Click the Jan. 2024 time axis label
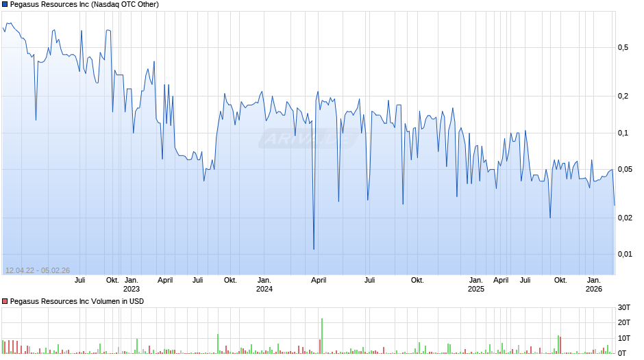This screenshot has height=360, width=644. (x=264, y=285)
